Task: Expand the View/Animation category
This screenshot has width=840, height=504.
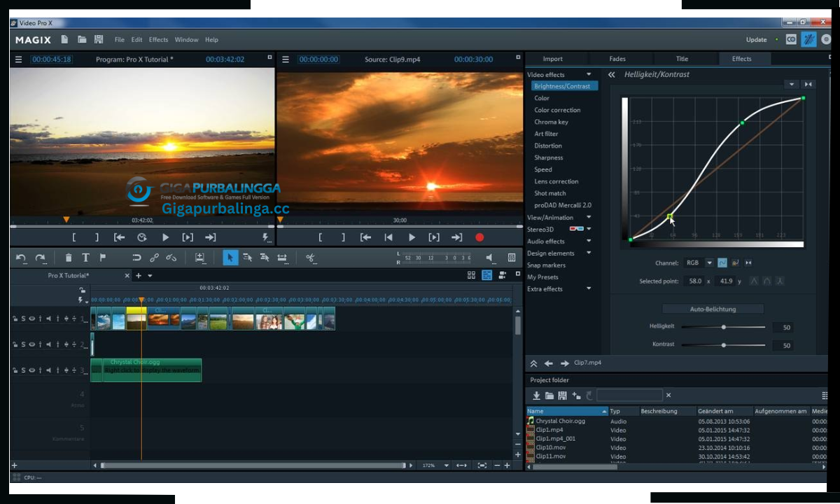Action: tap(589, 217)
